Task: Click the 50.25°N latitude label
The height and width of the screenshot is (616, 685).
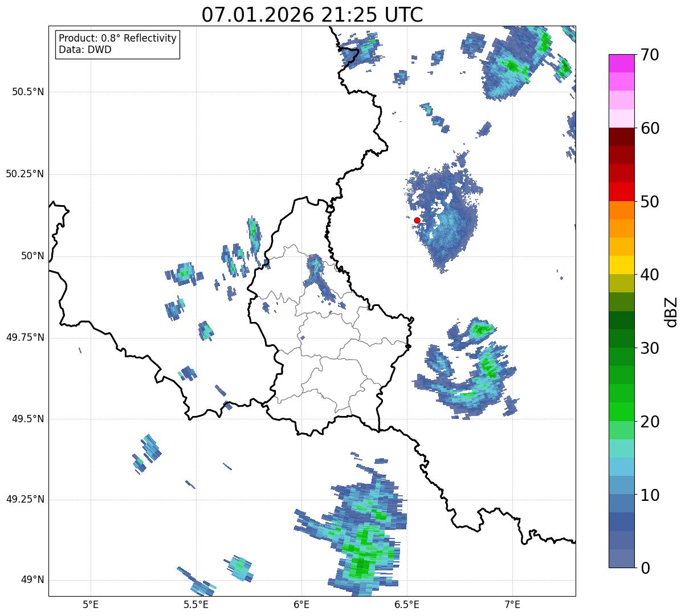Action: tap(25, 174)
